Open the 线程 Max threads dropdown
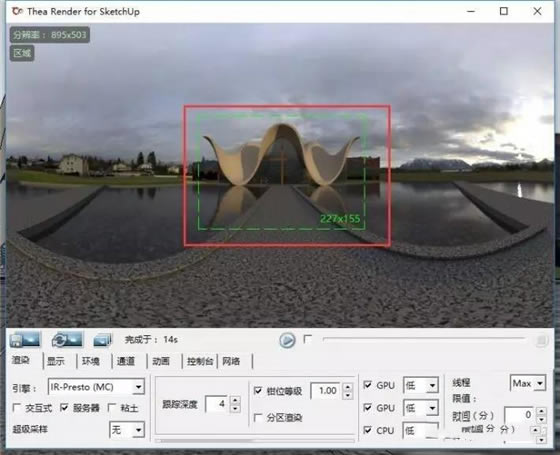560x455 pixels. pyautogui.click(x=528, y=383)
